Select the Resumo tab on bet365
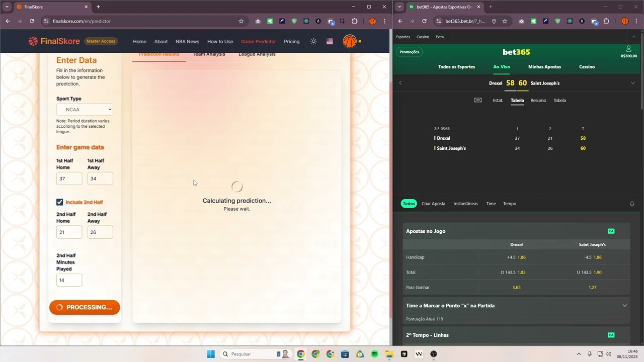 538,101
